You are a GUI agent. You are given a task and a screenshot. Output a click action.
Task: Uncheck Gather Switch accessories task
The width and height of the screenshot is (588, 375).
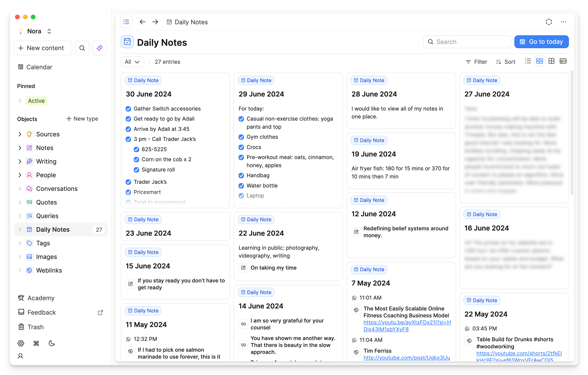point(128,109)
